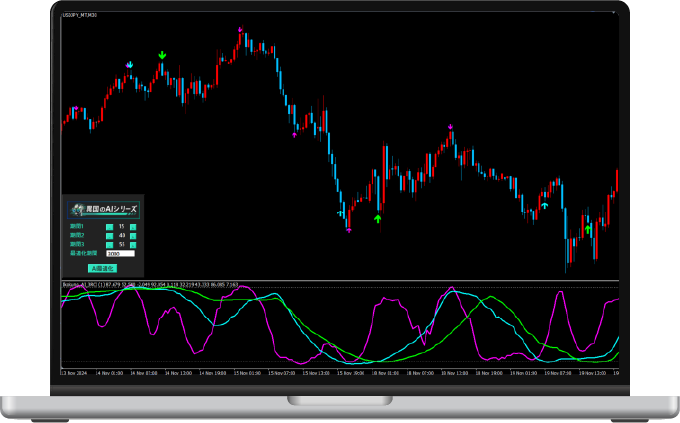Click the indicator values label in oscillator window
The height and width of the screenshot is (423, 680).
pos(150,285)
